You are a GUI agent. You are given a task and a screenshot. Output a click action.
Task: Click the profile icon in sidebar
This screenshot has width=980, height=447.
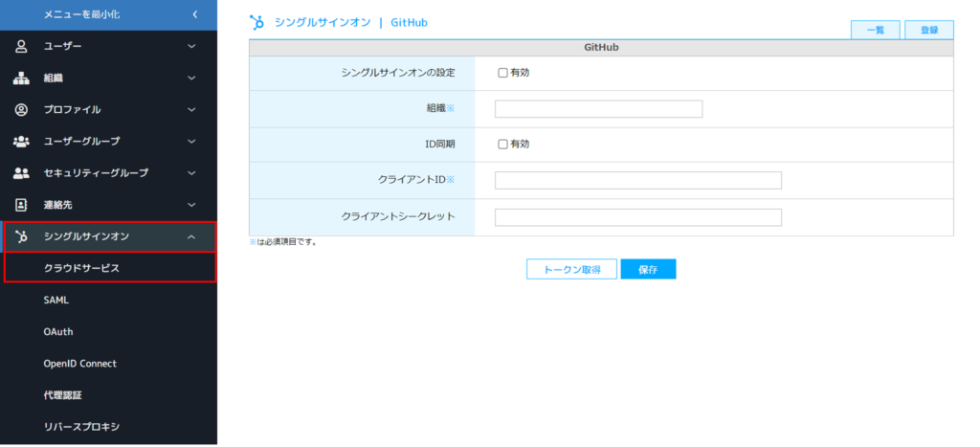(x=21, y=109)
